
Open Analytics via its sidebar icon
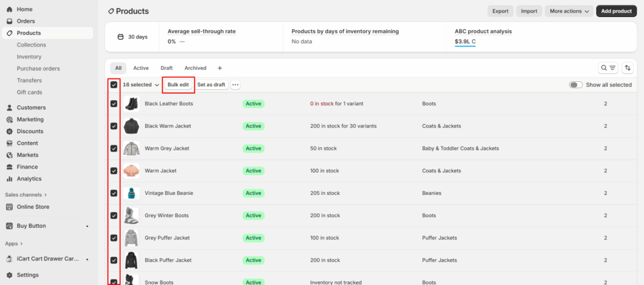coord(9,179)
